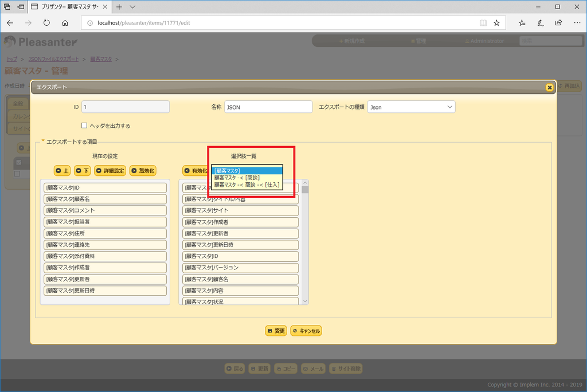Close the プリザンター browser tab

[105, 7]
